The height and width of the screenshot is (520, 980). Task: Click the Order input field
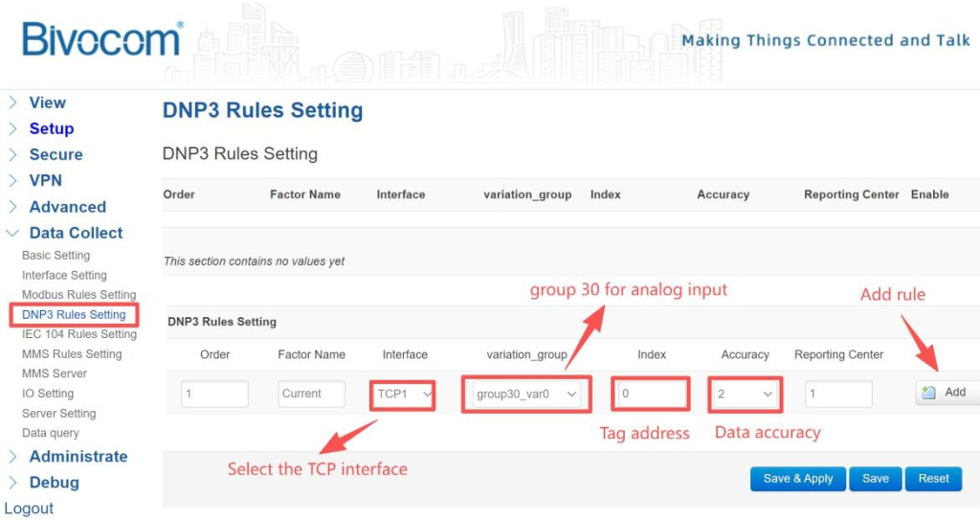click(x=215, y=394)
